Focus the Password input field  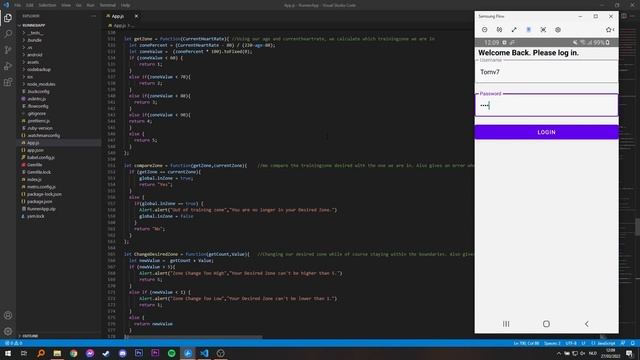coord(546,105)
